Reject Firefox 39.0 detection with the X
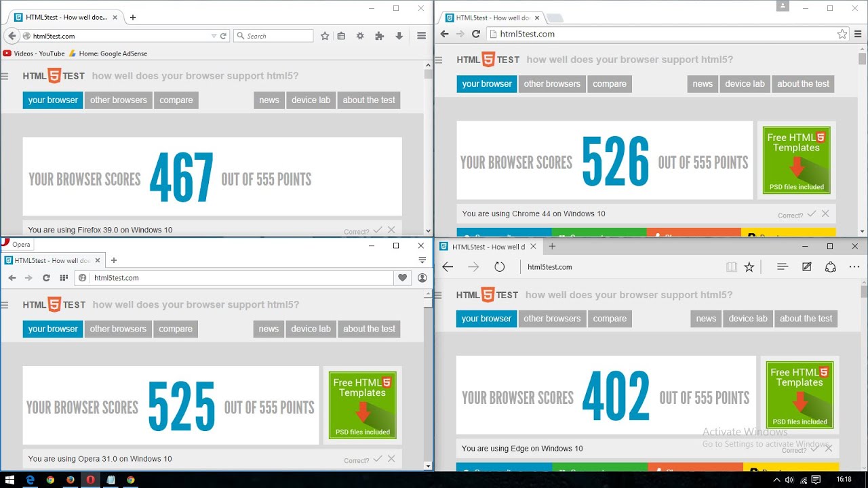 391,230
